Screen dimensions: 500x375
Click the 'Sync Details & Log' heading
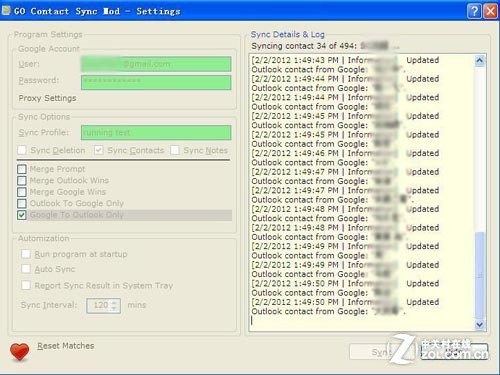(288, 34)
